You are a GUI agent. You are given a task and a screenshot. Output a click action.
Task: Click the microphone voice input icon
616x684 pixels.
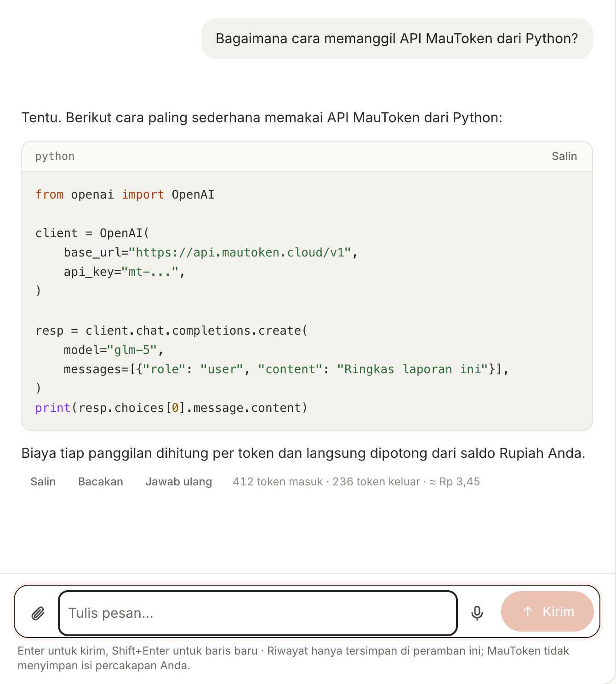pyautogui.click(x=477, y=613)
